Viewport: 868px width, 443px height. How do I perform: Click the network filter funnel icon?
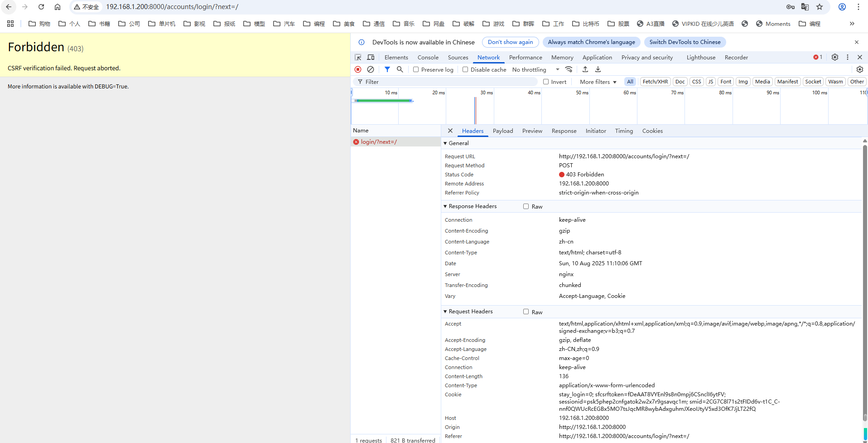pyautogui.click(x=387, y=69)
